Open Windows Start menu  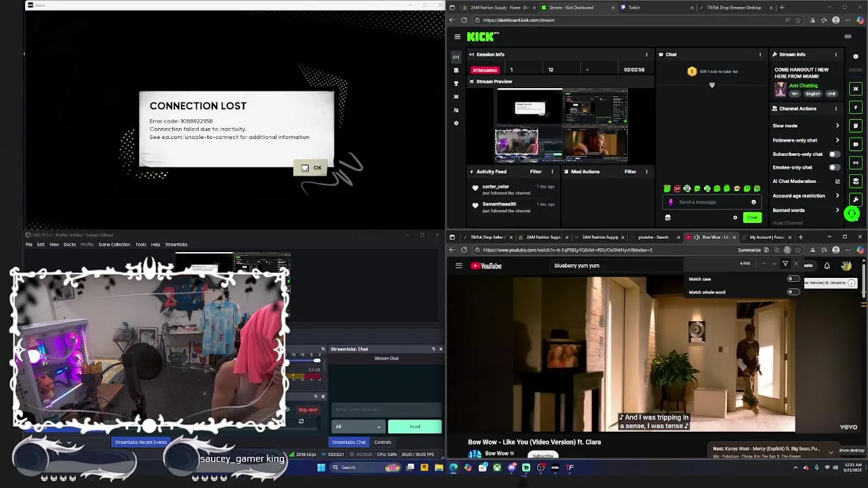coord(321,467)
